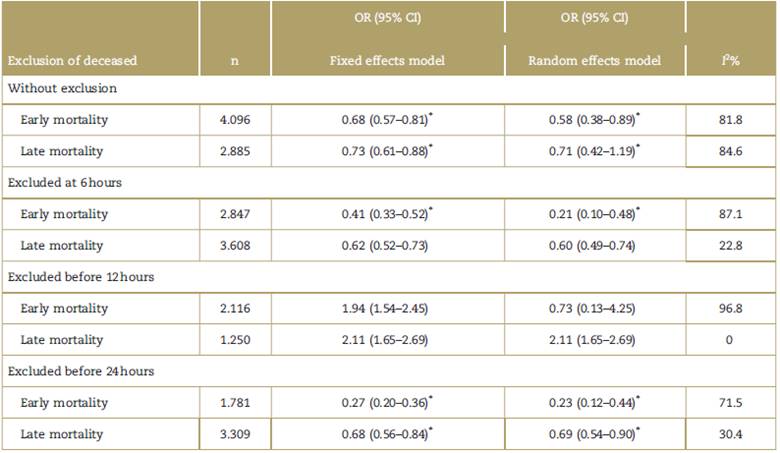Select the I²% column header
The image size is (780, 453).
coord(729,61)
